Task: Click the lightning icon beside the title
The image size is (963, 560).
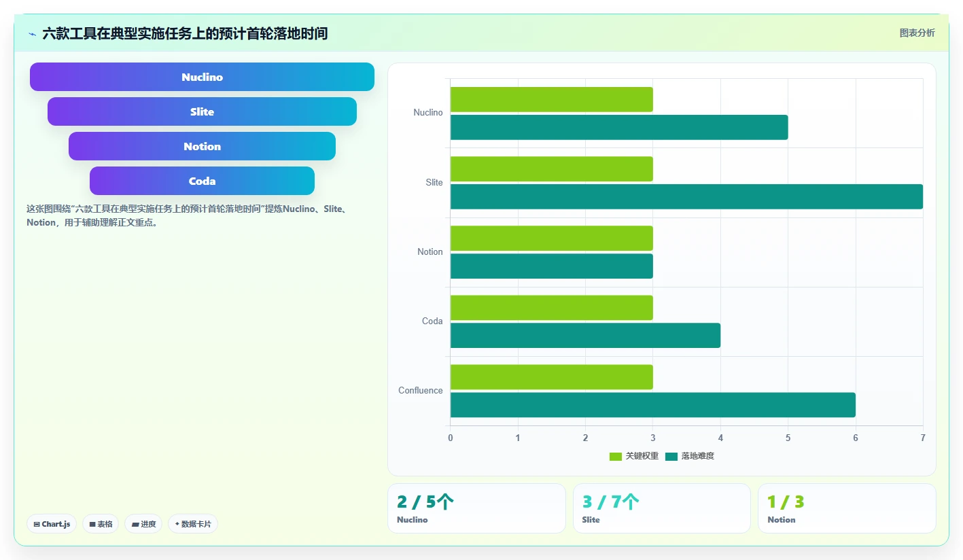Action: (x=33, y=34)
